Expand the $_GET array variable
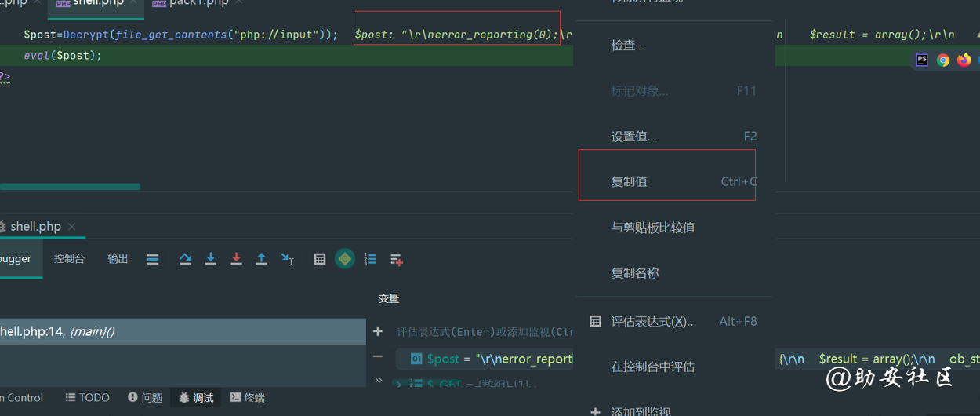The height and width of the screenshot is (416, 980). 398,385
